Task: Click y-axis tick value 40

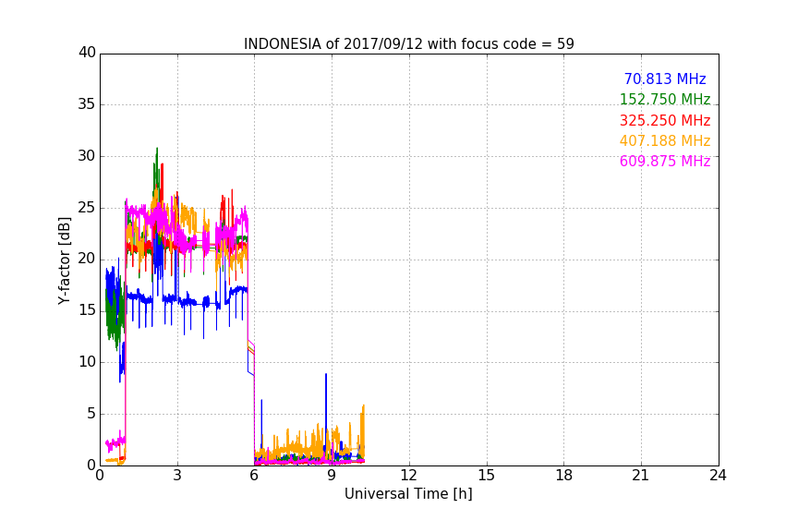Action: [x=87, y=53]
